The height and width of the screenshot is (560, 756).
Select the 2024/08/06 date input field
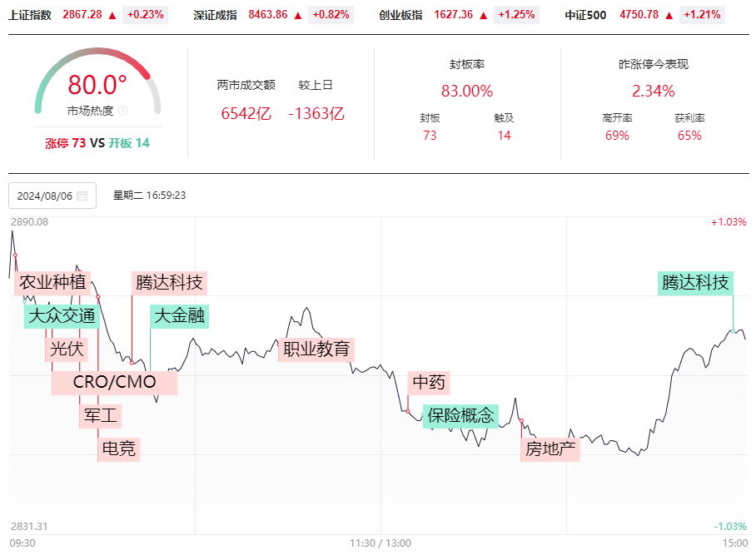click(52, 196)
